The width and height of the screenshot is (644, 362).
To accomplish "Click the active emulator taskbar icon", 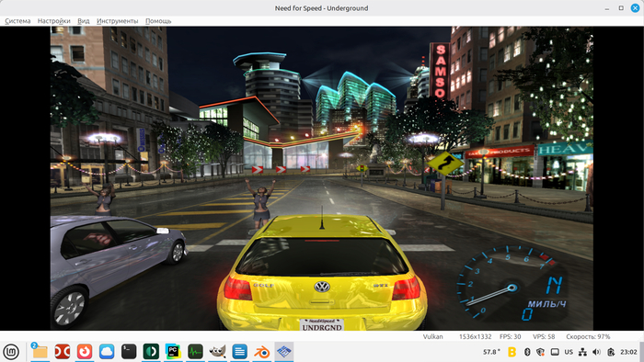I will coord(284,352).
